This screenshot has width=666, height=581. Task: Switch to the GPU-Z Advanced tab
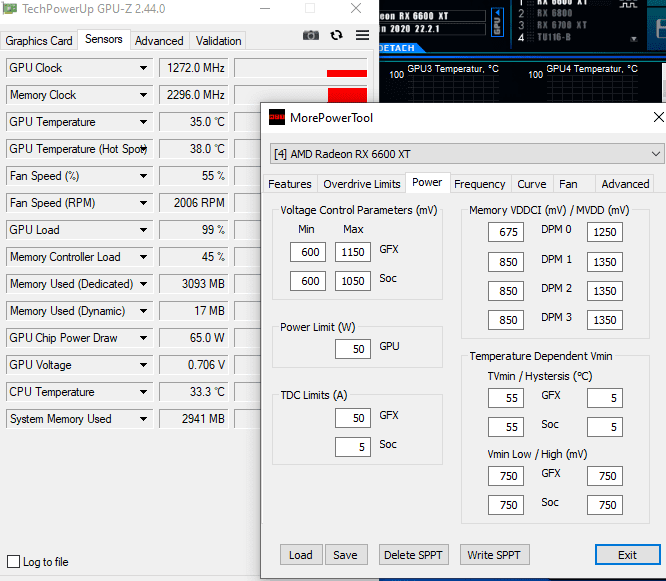pos(159,41)
